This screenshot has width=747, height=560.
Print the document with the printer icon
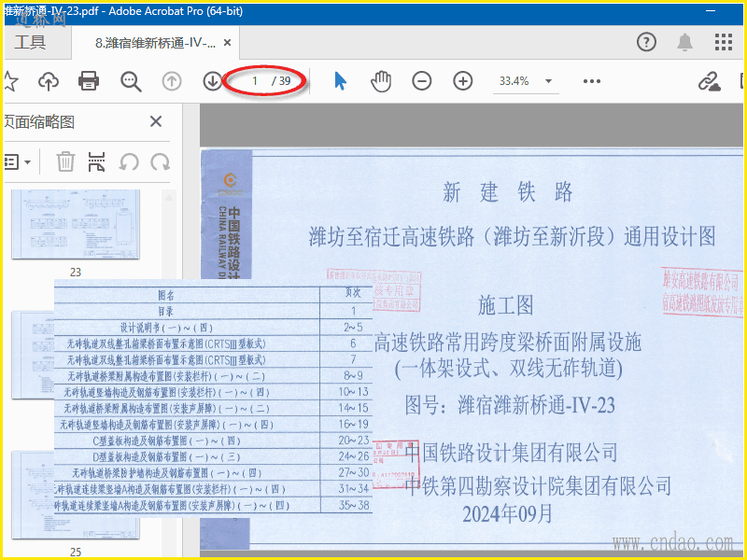[89, 81]
